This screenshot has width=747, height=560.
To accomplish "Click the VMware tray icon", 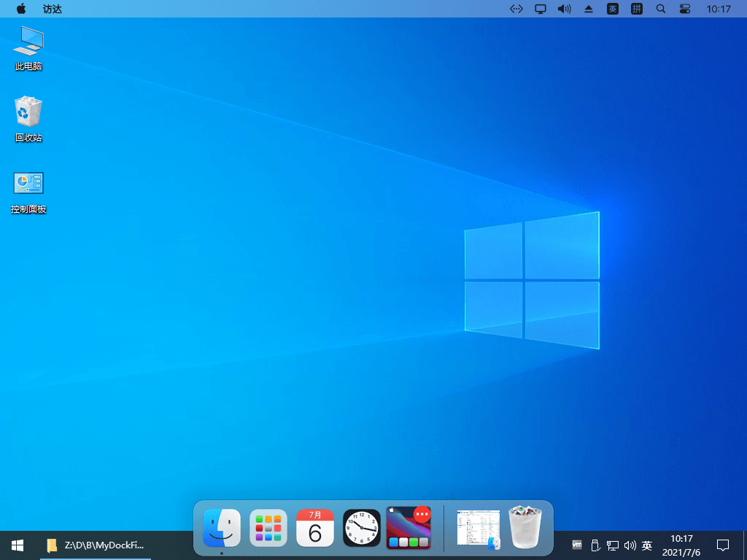I will [x=577, y=545].
